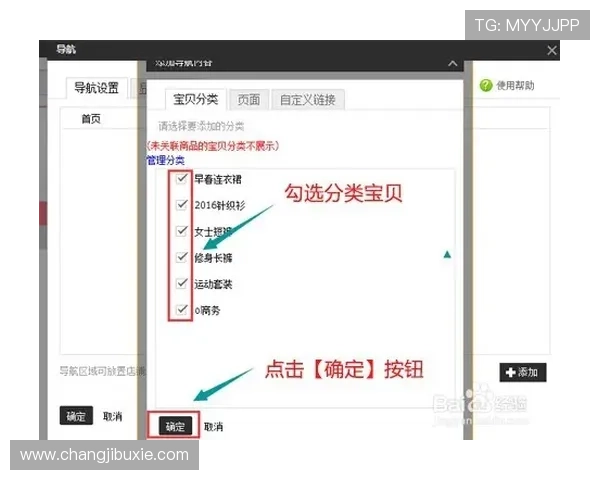Click the 2016针织衫 label text

point(220,205)
